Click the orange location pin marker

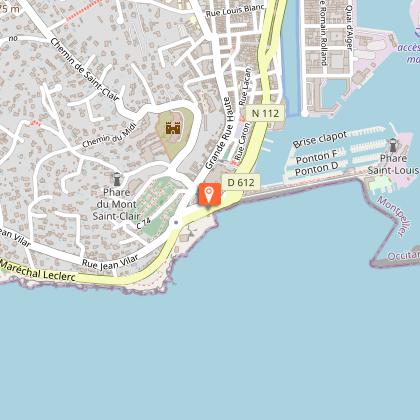[x=209, y=194]
